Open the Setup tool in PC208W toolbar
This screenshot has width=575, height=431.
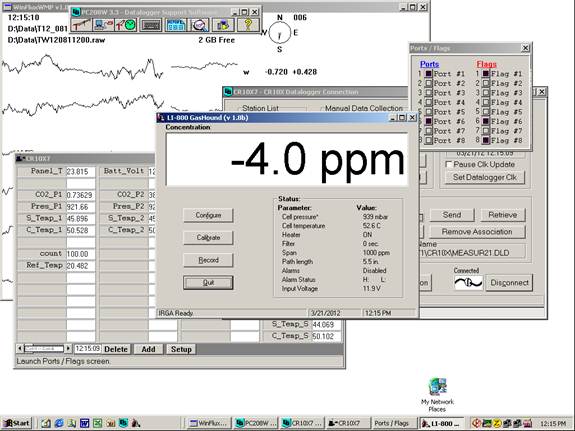[x=81, y=25]
